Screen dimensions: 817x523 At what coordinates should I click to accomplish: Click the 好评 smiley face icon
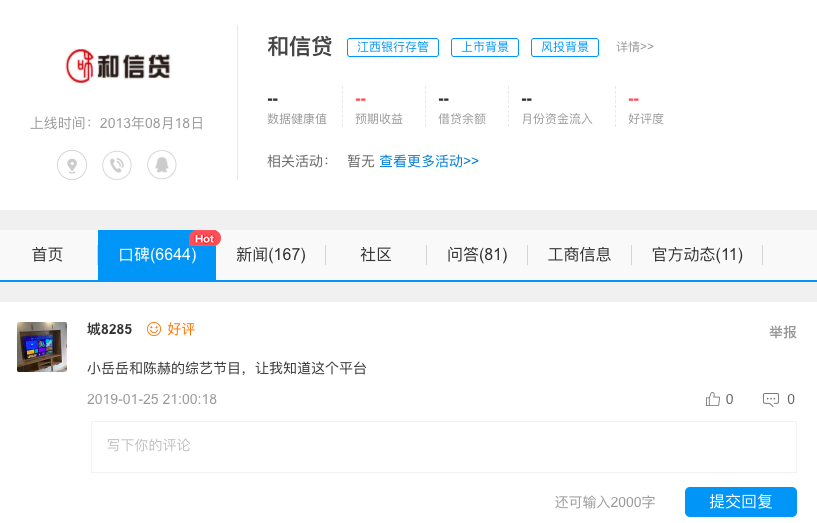tap(154, 329)
